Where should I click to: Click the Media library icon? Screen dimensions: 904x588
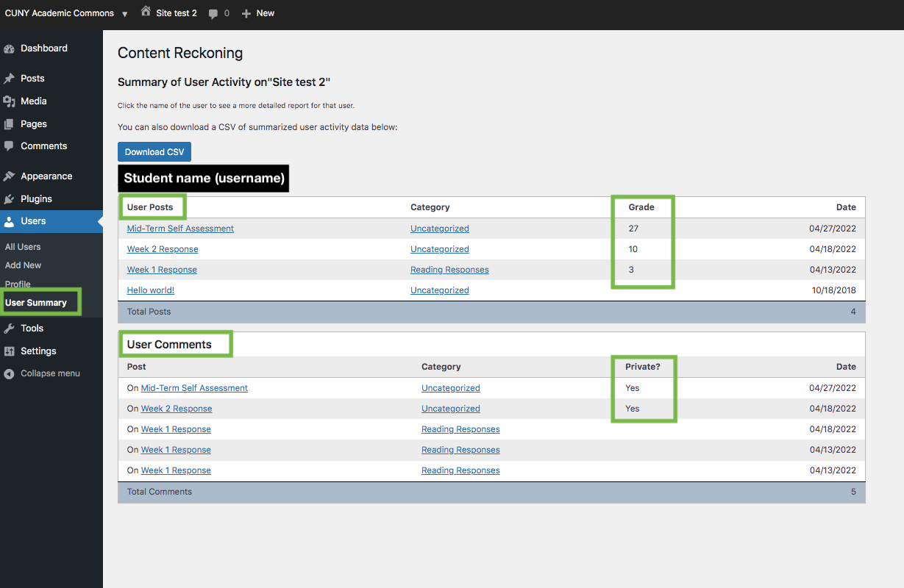pos(9,101)
